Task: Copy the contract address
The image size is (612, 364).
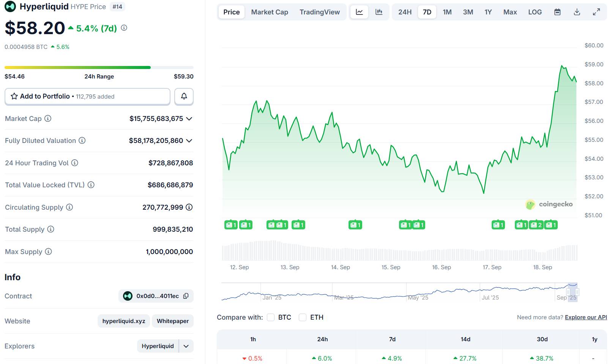Action: point(186,296)
